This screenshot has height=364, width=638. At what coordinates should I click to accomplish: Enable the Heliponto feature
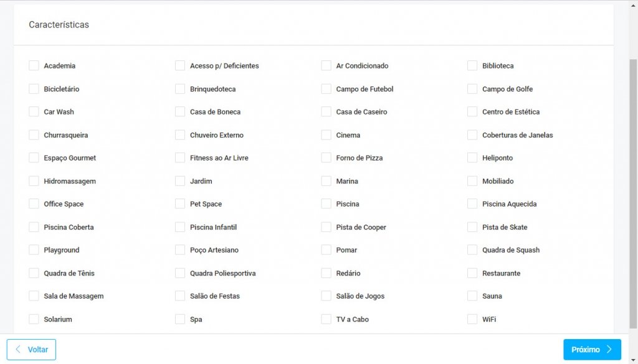[472, 158]
